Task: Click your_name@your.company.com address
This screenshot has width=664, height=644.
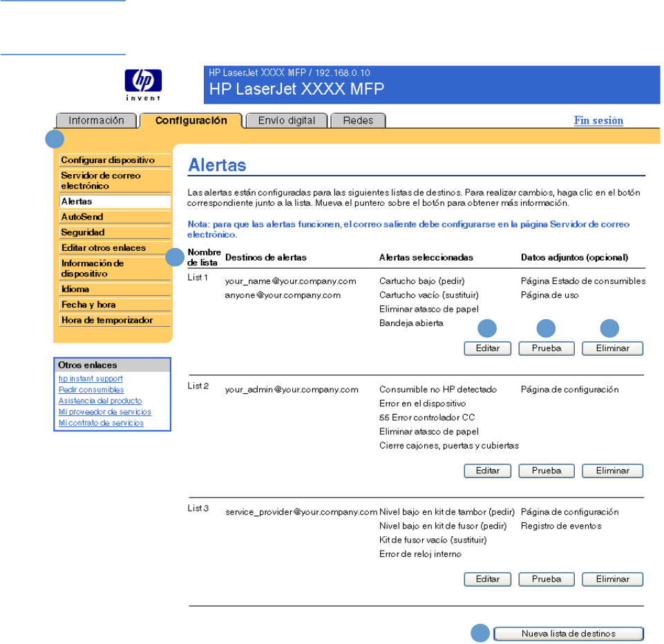Action: (x=290, y=281)
